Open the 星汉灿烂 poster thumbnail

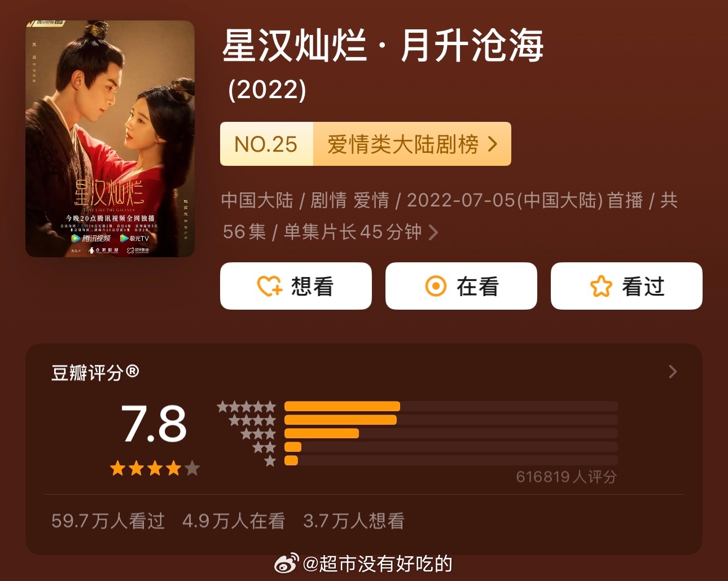click(110, 139)
